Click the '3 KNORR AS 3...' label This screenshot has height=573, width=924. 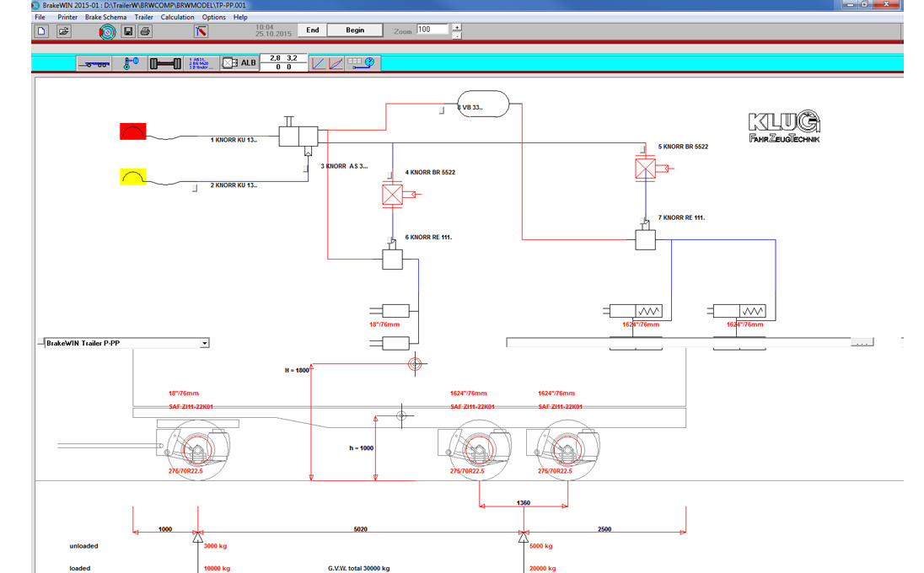click(x=344, y=166)
